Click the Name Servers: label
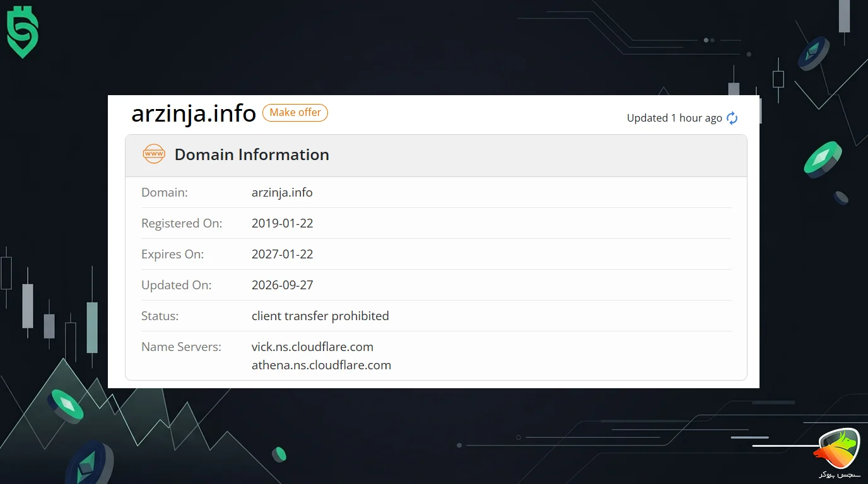 tap(181, 347)
